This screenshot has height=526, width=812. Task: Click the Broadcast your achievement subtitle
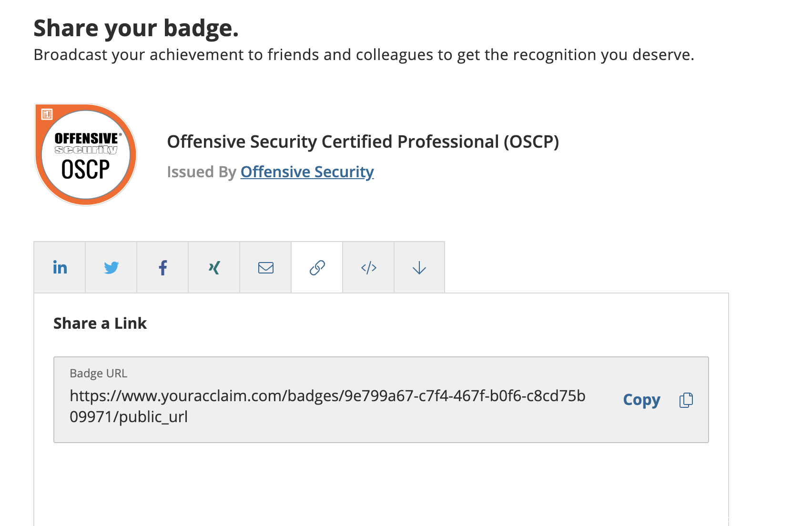point(364,55)
